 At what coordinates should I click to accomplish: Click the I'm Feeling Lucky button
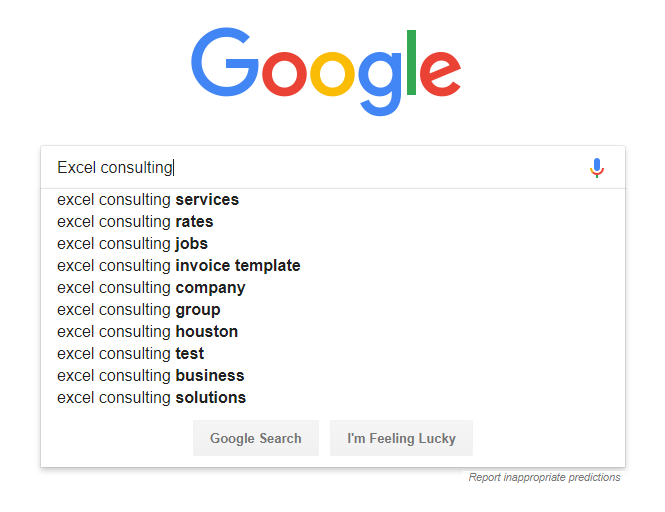coord(401,438)
